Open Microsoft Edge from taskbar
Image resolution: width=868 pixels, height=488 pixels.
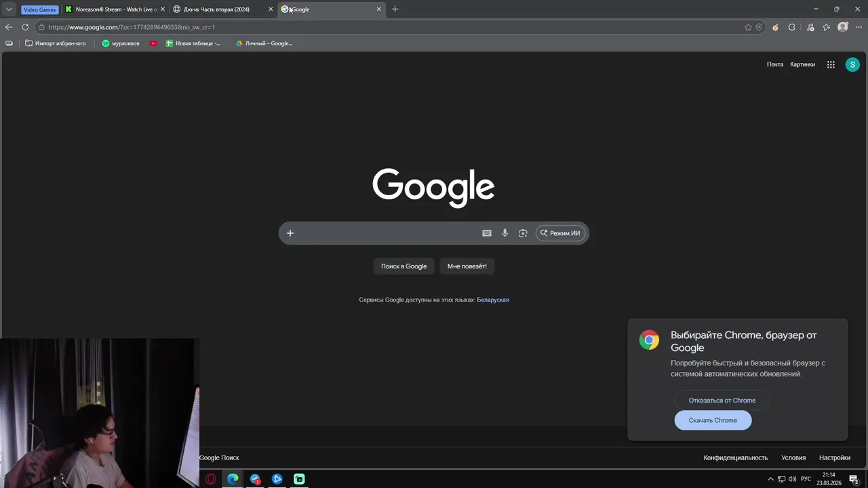[233, 479]
